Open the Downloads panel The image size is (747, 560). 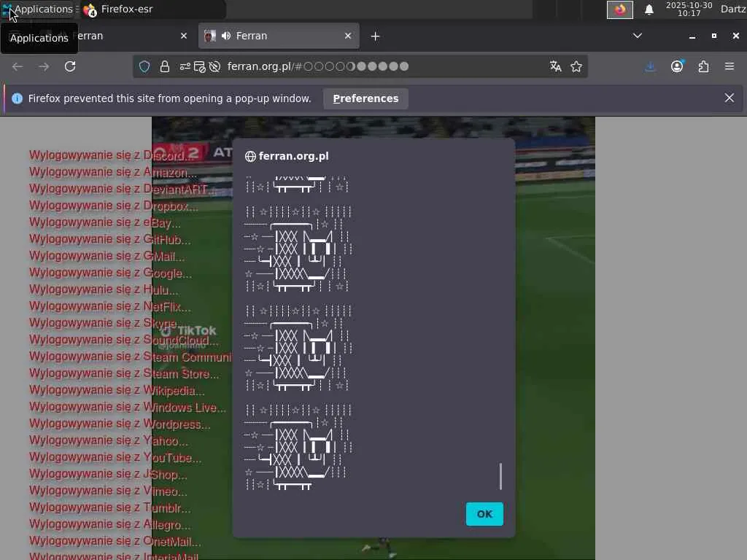point(650,66)
